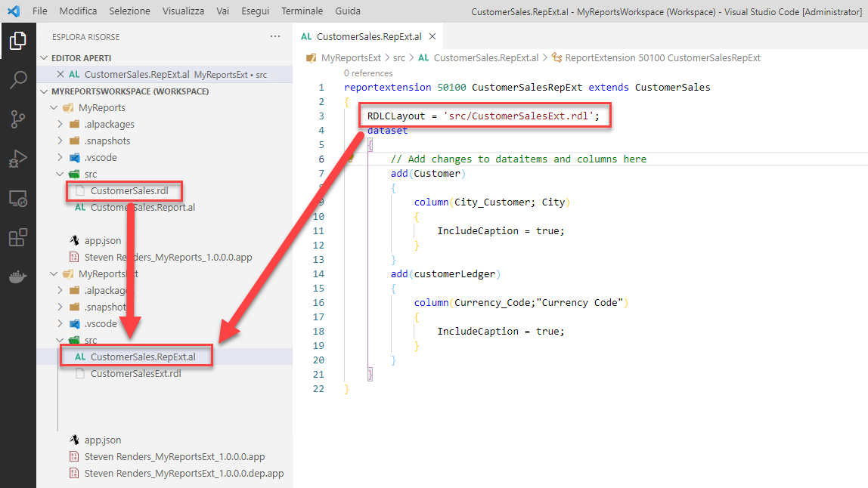Click the CustomerSalesExt.rdl file icon

(80, 373)
